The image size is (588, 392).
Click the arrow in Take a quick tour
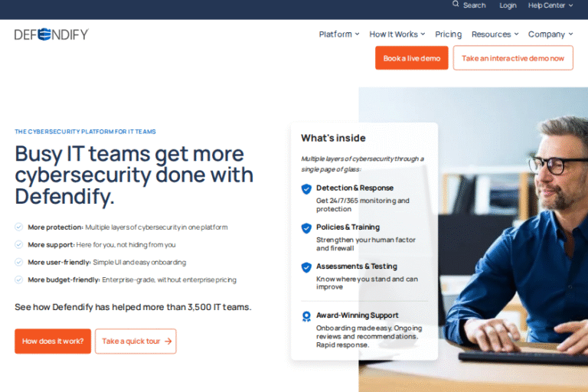(168, 341)
